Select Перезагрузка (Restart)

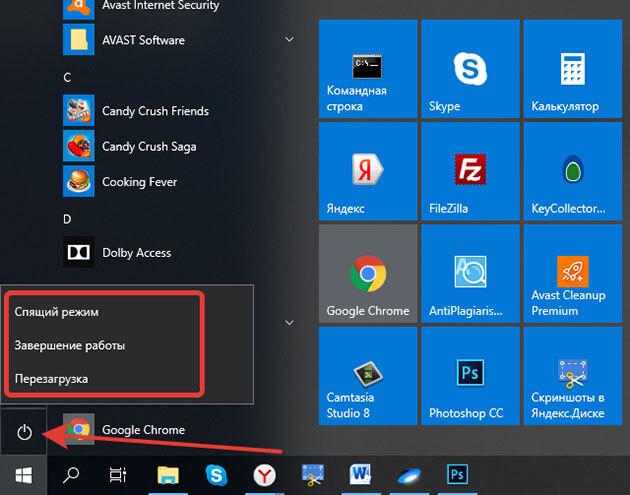[x=51, y=379]
